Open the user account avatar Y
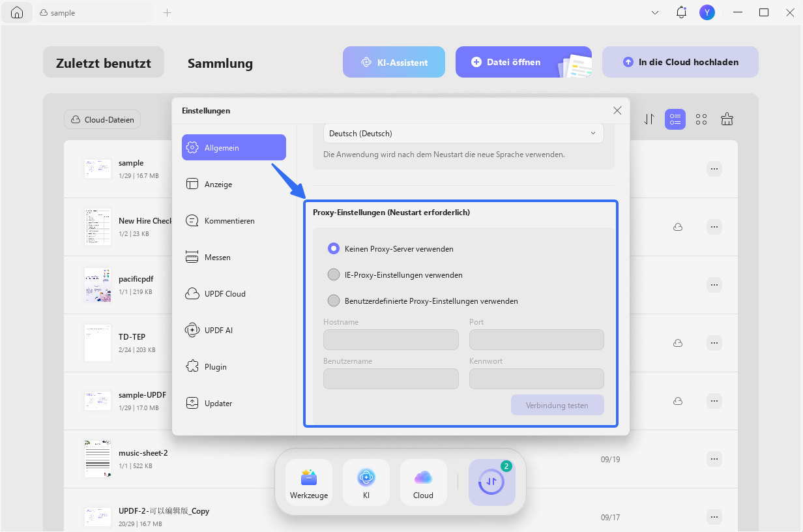Screen dimensions: 803x532 click(x=707, y=12)
